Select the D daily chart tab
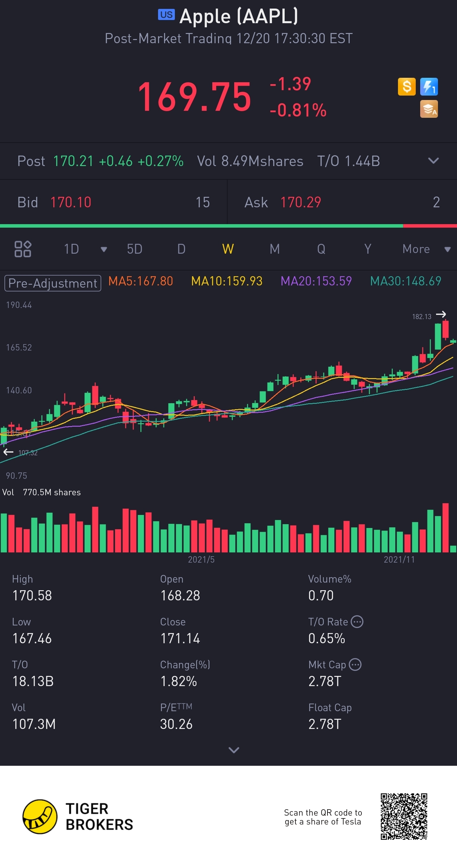The image size is (457, 868). (x=181, y=249)
